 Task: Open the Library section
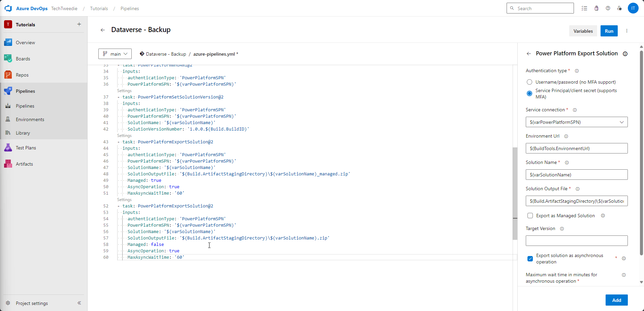23,133
